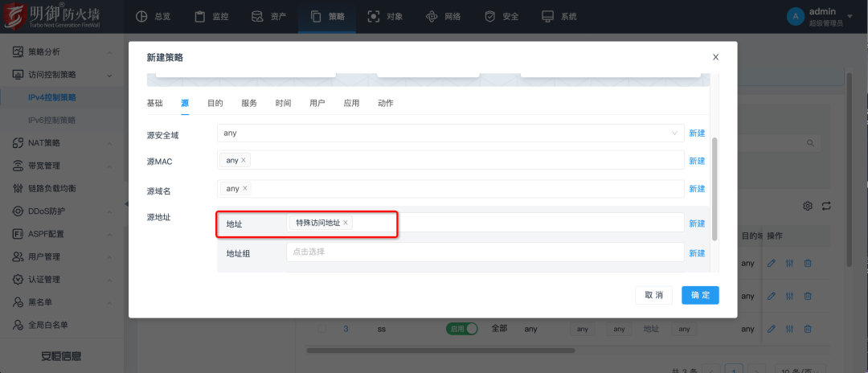Click the pencil edit icon for policy ss
868x373 pixels.
(x=772, y=329)
